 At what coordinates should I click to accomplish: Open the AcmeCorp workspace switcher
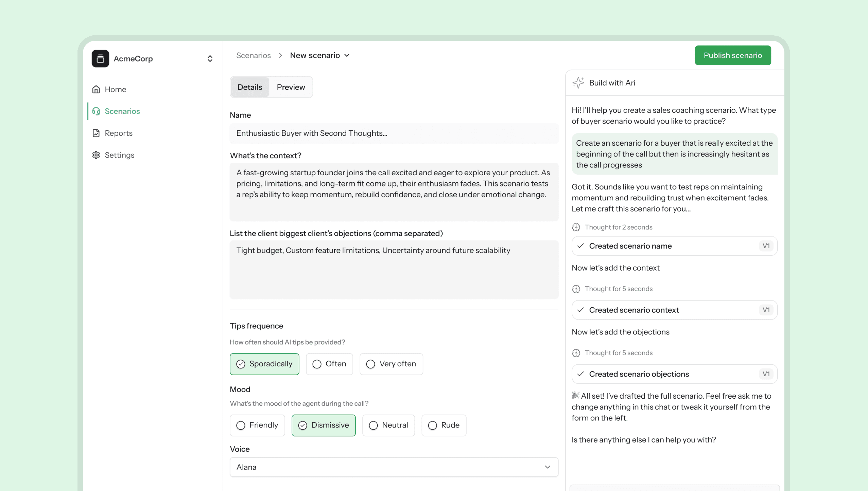pos(210,59)
